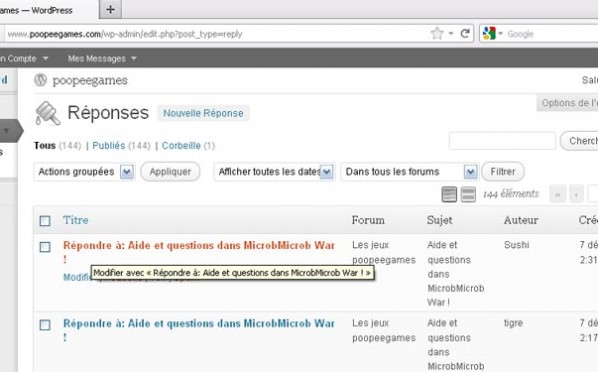This screenshot has width=598, height=372.
Task: Tick checkbox for Sushi's reply row
Action: pos(45,247)
